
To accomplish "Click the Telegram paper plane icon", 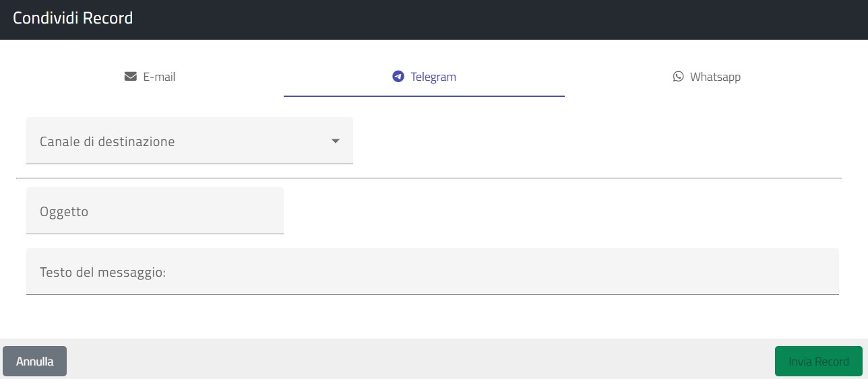I will point(398,77).
